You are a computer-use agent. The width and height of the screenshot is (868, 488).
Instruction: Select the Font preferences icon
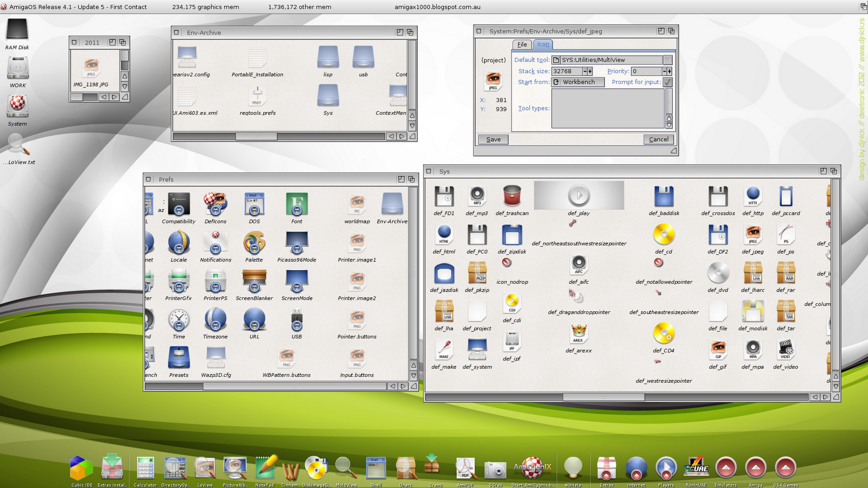click(297, 204)
